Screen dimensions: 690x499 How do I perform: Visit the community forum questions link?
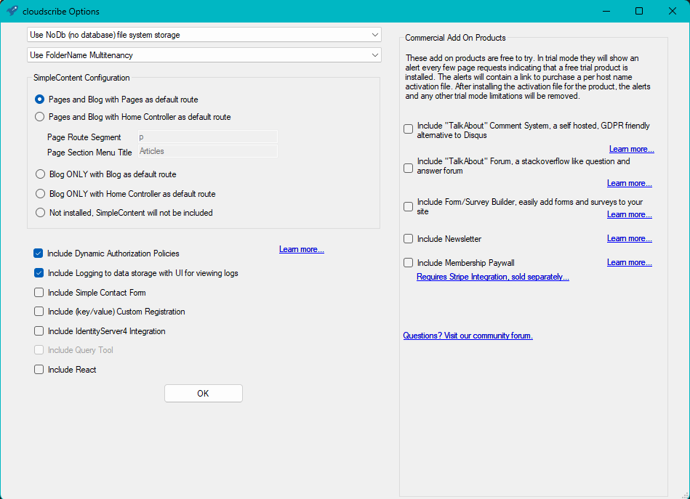click(467, 336)
